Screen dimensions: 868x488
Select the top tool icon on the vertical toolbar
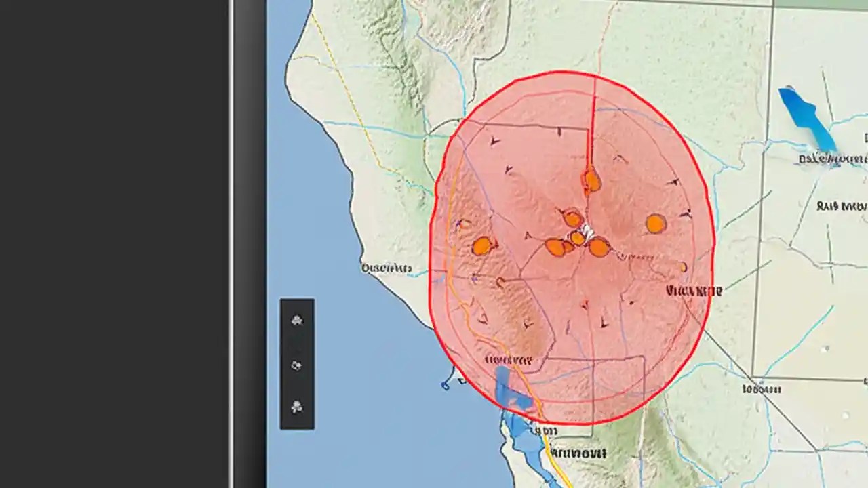click(x=297, y=320)
